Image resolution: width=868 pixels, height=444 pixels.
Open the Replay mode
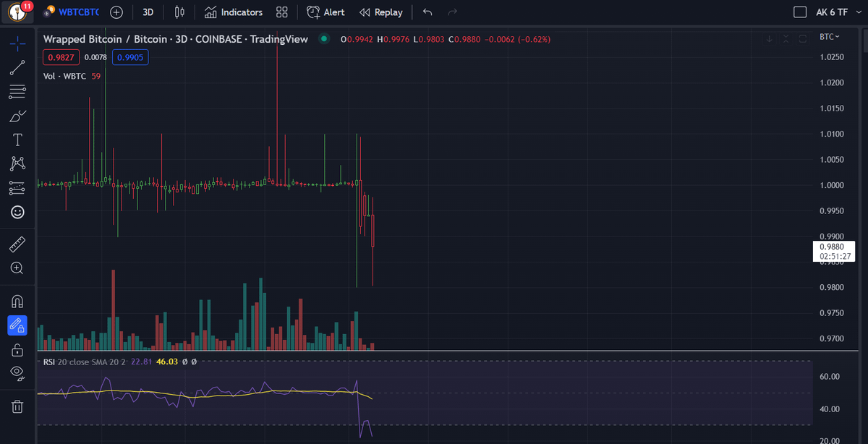coord(380,12)
